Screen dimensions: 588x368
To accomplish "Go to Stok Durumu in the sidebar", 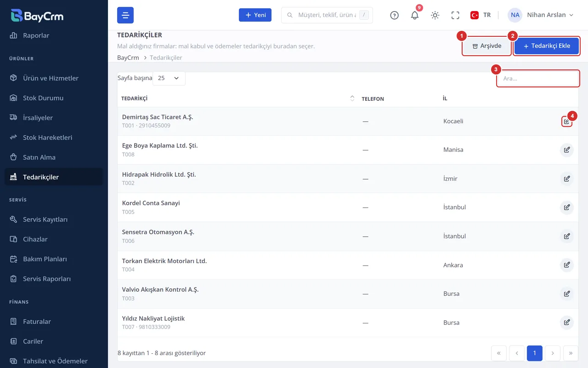I will tap(54, 98).
